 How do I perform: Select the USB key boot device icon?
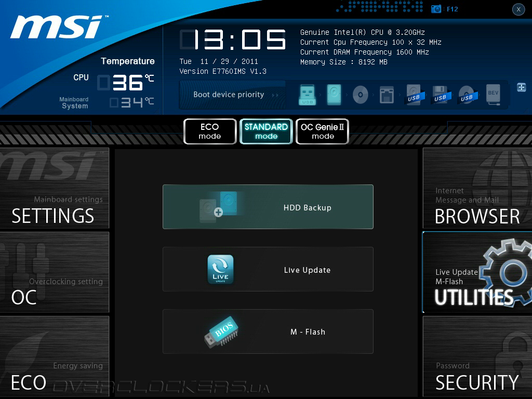pyautogui.click(x=308, y=95)
